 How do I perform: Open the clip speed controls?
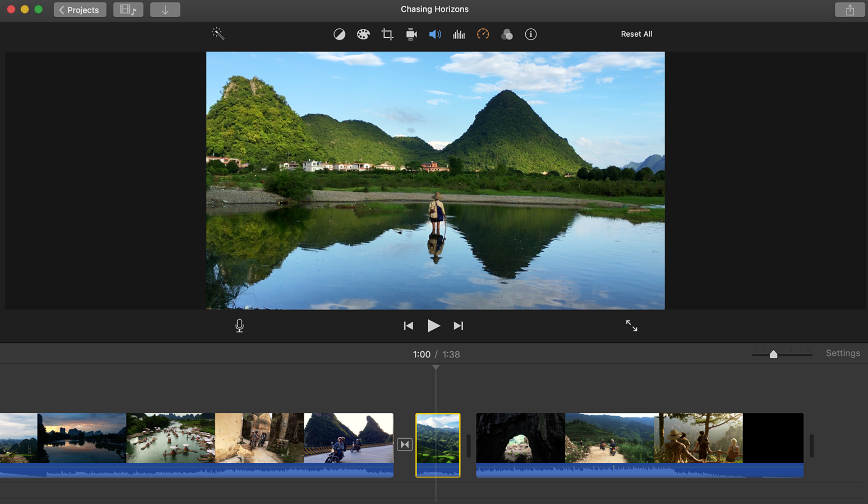pos(483,34)
